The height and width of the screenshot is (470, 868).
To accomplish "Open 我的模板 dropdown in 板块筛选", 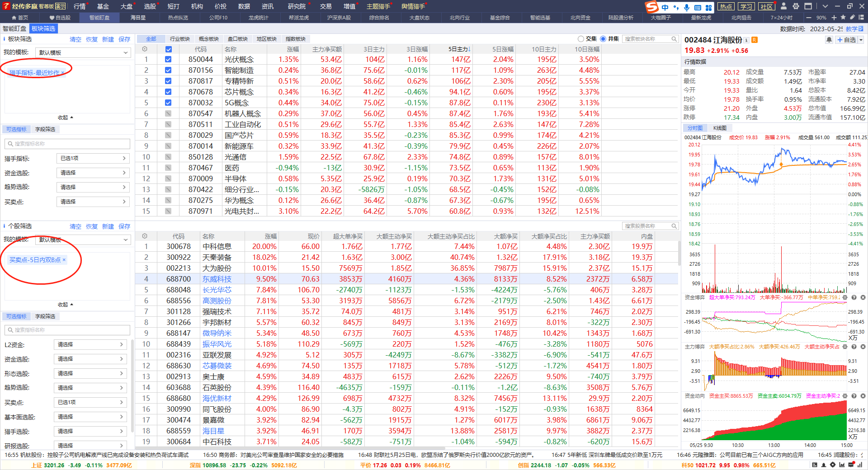I will coord(83,52).
